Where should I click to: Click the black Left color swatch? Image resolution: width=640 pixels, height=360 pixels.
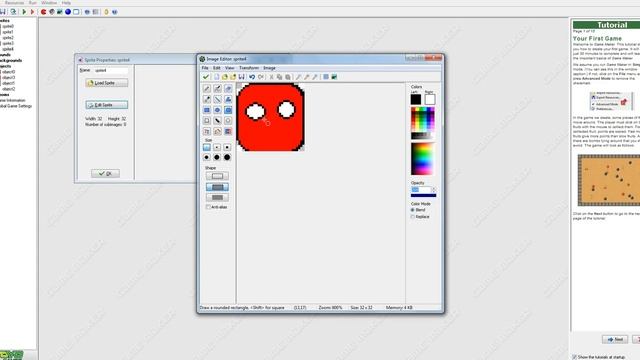pos(416,99)
